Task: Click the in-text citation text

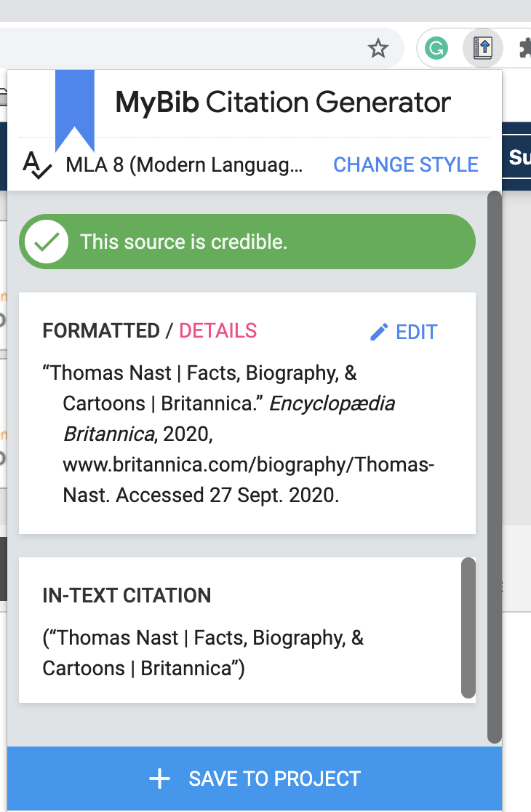Action: click(204, 653)
